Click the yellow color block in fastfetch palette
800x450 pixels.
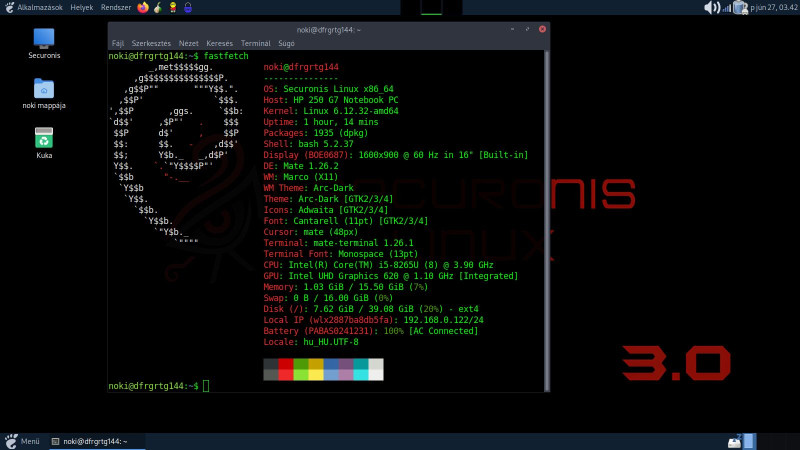[x=316, y=369]
